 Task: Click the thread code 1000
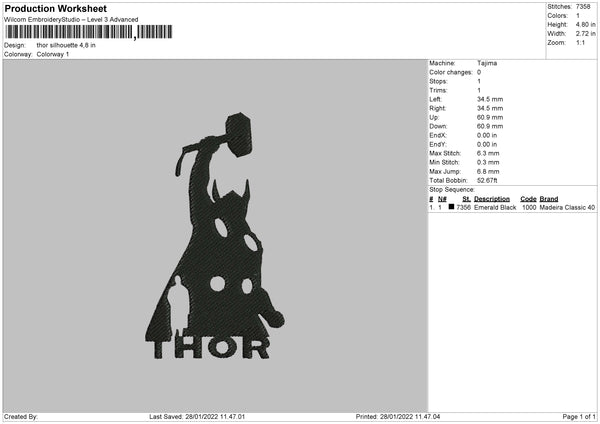[529, 207]
